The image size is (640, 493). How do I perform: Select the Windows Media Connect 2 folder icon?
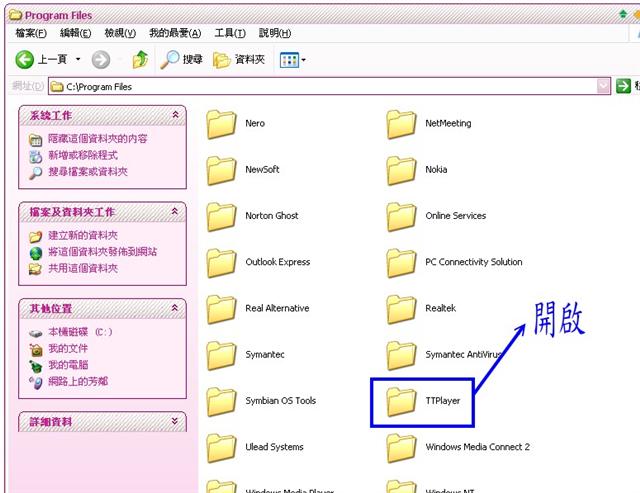(401, 447)
